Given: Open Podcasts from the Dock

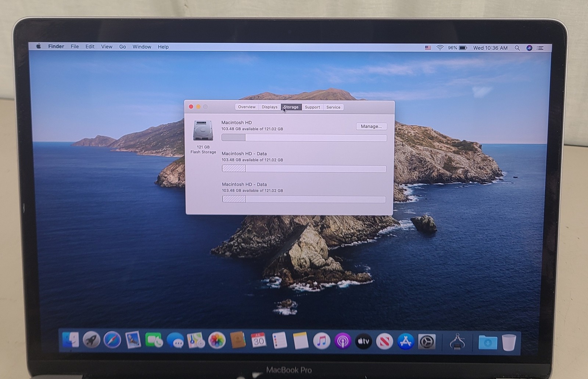Looking at the screenshot, I should (343, 341).
